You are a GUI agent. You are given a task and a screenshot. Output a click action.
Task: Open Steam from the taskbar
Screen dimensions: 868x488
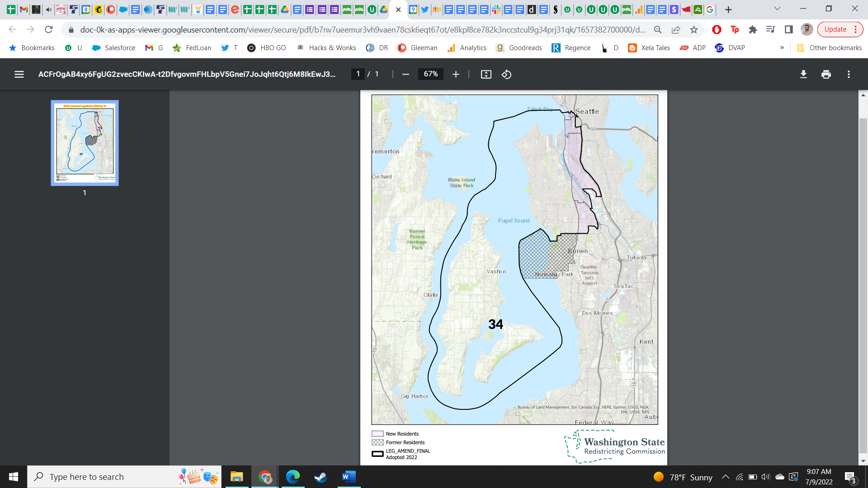pos(321,477)
